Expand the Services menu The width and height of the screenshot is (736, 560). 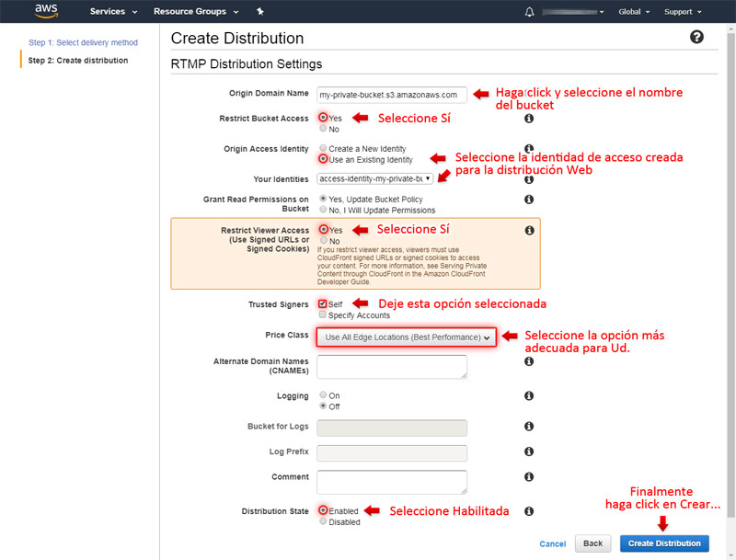click(113, 11)
